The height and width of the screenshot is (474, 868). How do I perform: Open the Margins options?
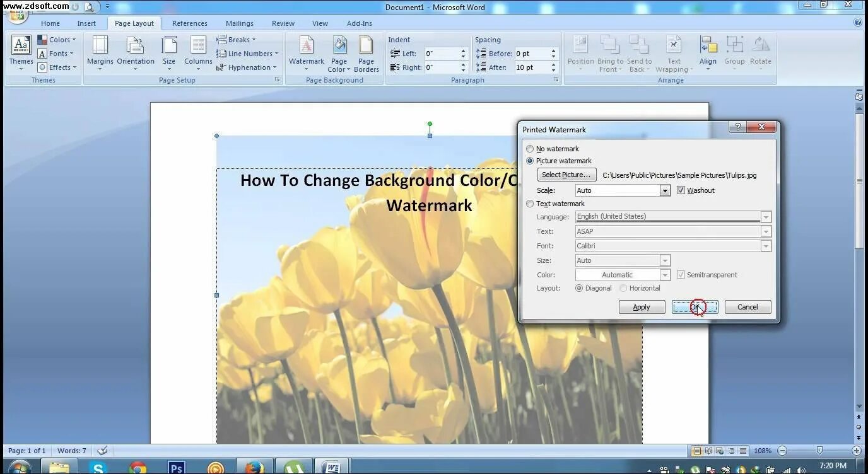(x=100, y=53)
